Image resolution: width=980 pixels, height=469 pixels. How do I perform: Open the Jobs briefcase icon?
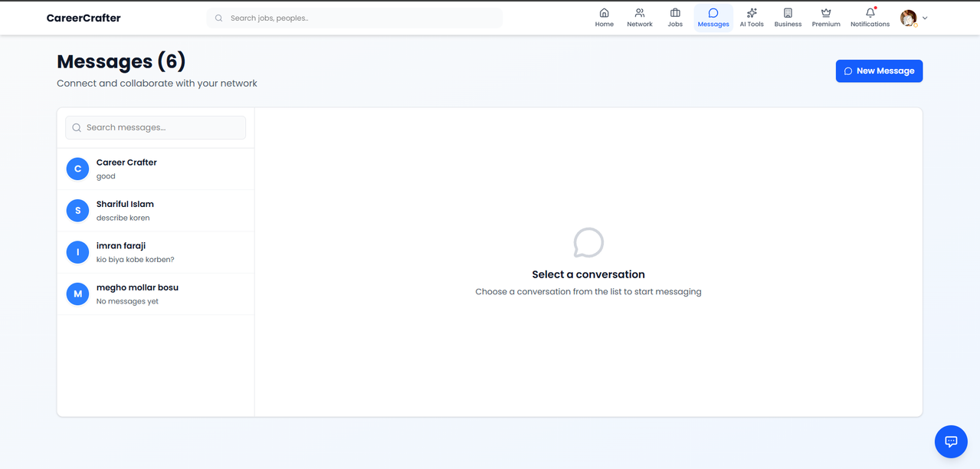pyautogui.click(x=675, y=13)
